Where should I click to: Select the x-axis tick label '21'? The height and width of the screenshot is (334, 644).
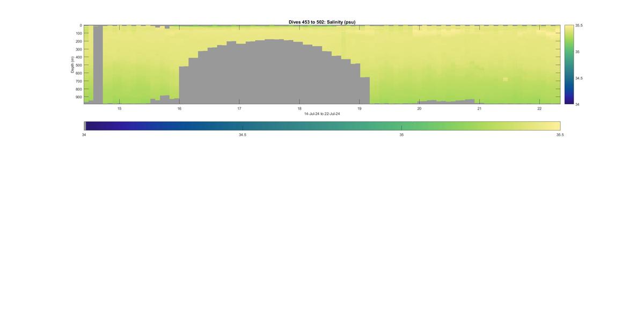tap(480, 108)
